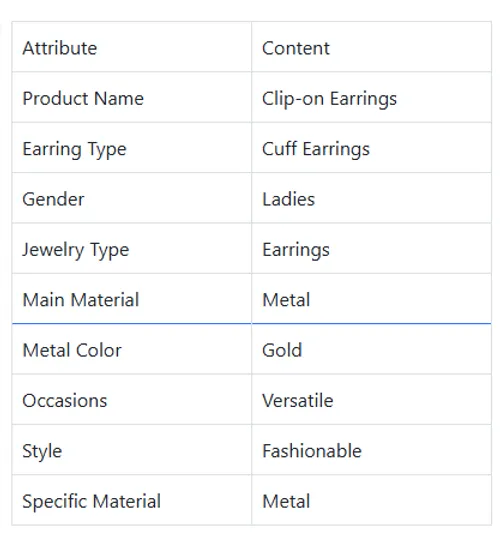Viewport: 500px width, 536px height.
Task: Click the Ladies value cell
Action: [371, 198]
